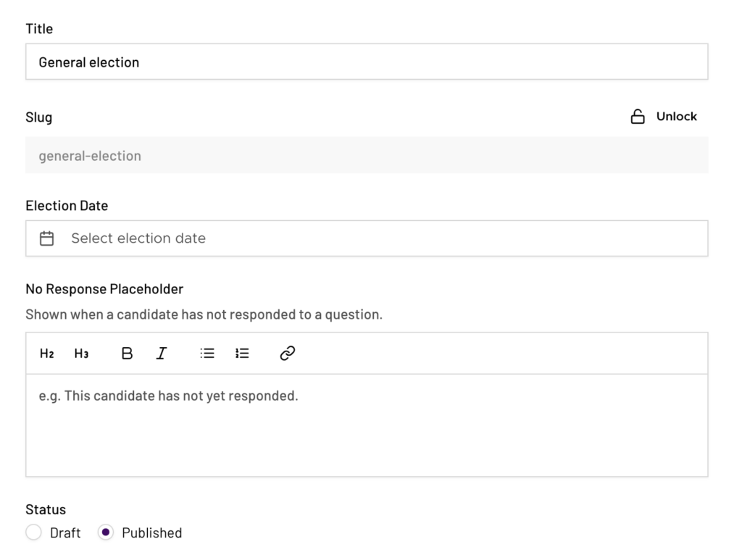Image resolution: width=742 pixels, height=560 pixels.
Task: Click the 'Election Date' field label
Action: click(67, 206)
